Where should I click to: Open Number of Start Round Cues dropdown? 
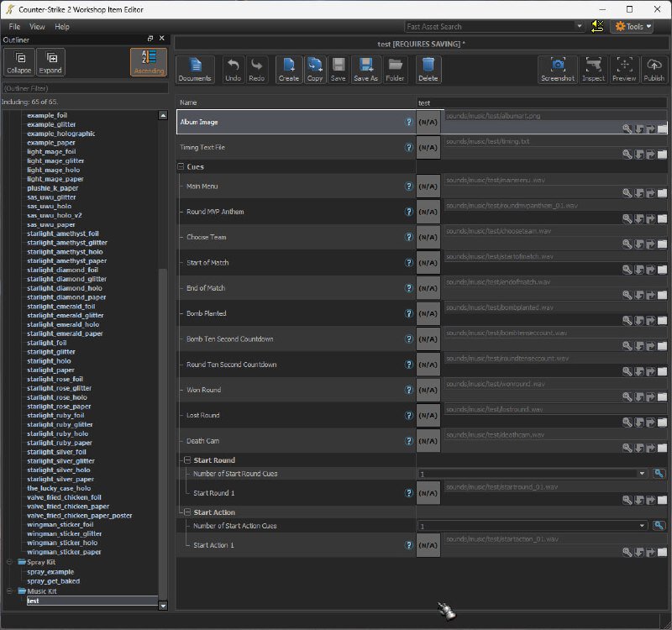tap(642, 474)
